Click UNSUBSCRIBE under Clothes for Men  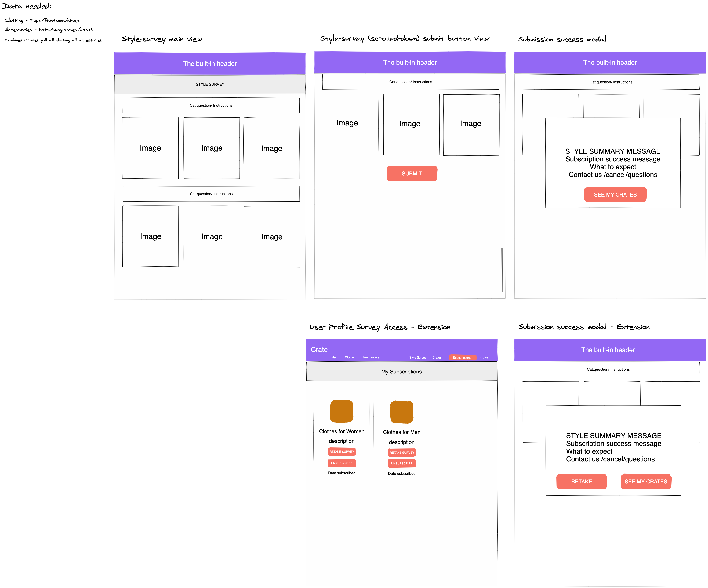[x=401, y=463]
